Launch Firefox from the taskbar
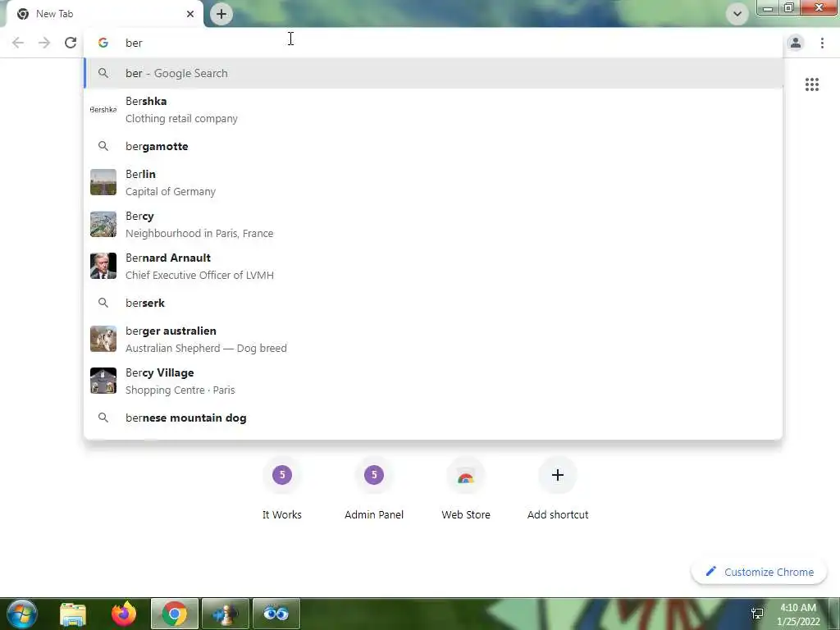Image resolution: width=840 pixels, height=630 pixels. pos(124,614)
